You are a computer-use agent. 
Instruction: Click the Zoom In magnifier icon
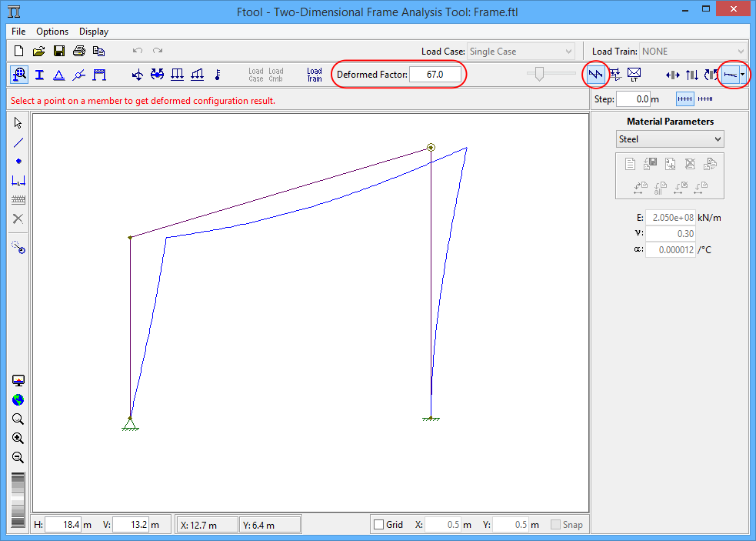tap(18, 439)
